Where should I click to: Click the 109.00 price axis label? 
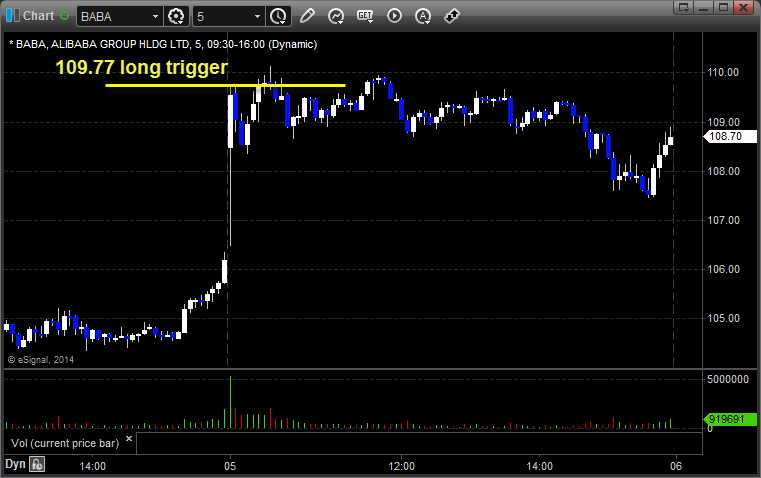723,122
